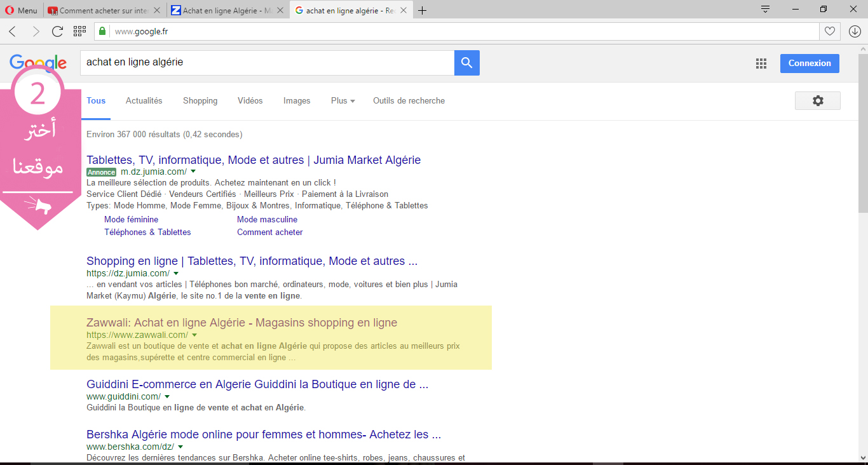Bookmark page with the heart icon

[829, 32]
